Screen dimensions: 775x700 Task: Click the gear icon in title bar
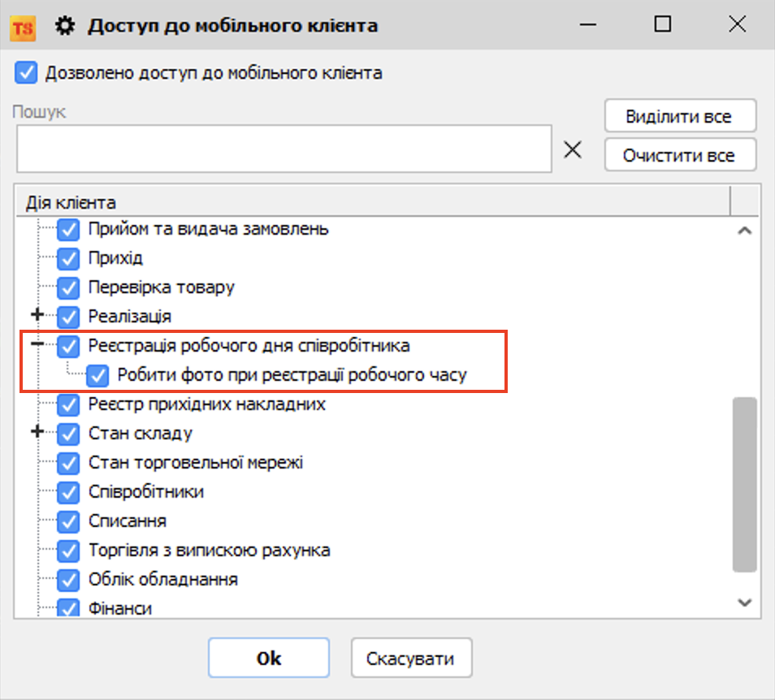[x=64, y=26]
